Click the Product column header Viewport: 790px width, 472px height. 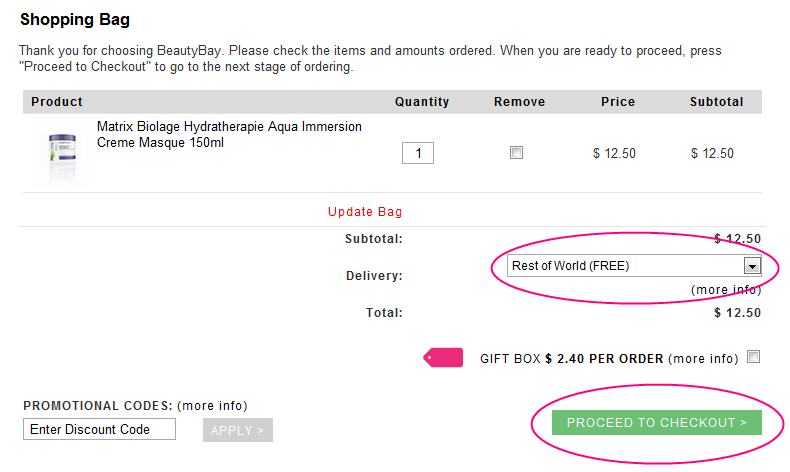tap(57, 102)
